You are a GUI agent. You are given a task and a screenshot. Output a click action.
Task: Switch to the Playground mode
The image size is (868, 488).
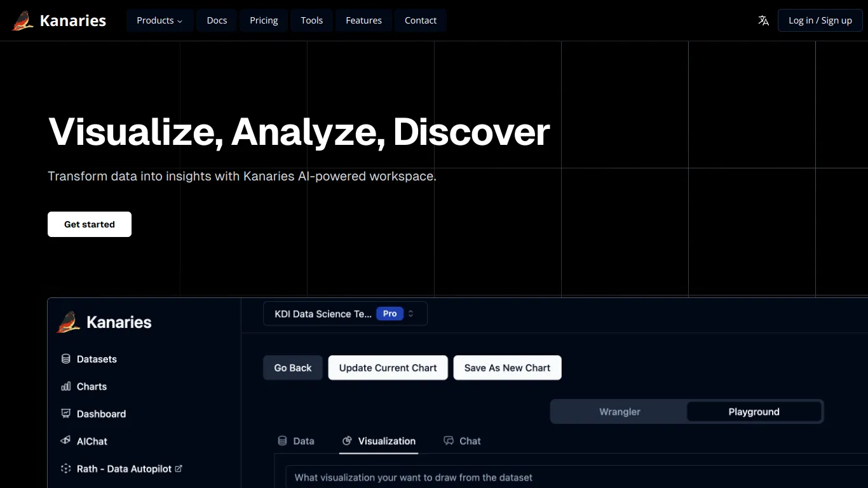pos(754,412)
